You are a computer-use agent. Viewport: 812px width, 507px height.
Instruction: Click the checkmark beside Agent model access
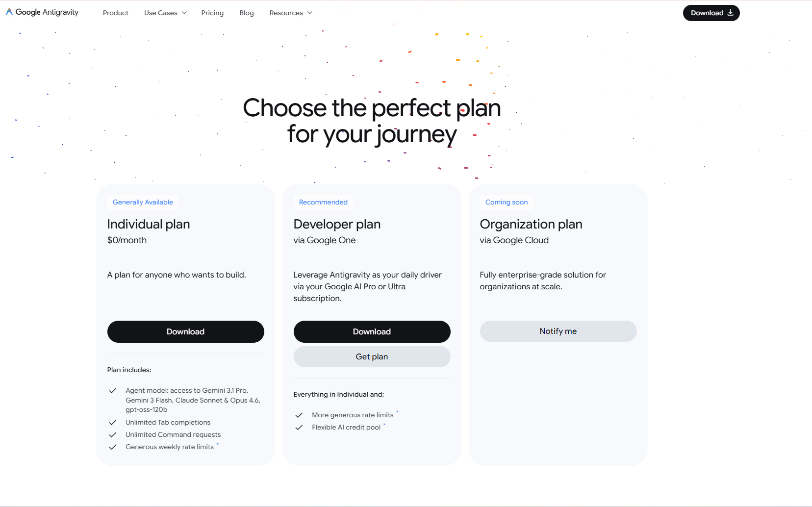[113, 391]
